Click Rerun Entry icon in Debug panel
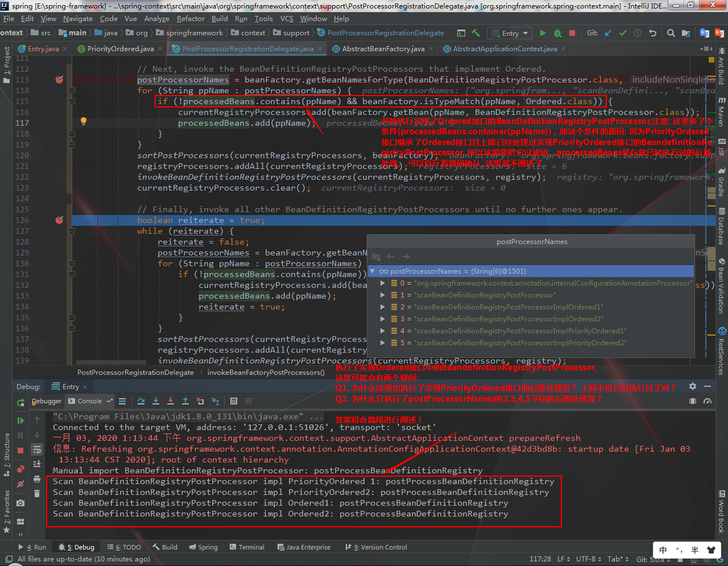728x566 pixels. pyautogui.click(x=20, y=402)
